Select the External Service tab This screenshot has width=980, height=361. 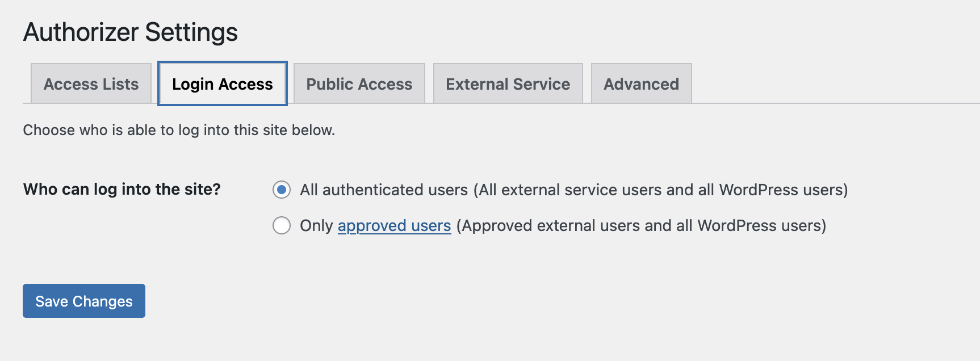click(x=508, y=84)
